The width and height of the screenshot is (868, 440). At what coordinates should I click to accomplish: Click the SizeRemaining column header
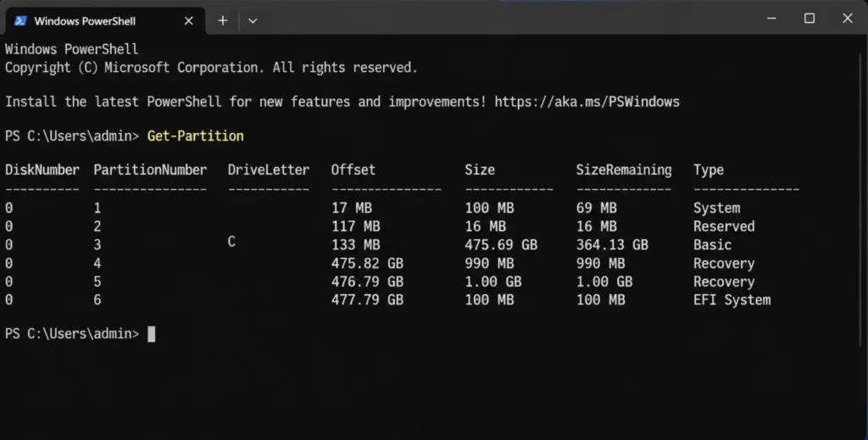point(624,170)
